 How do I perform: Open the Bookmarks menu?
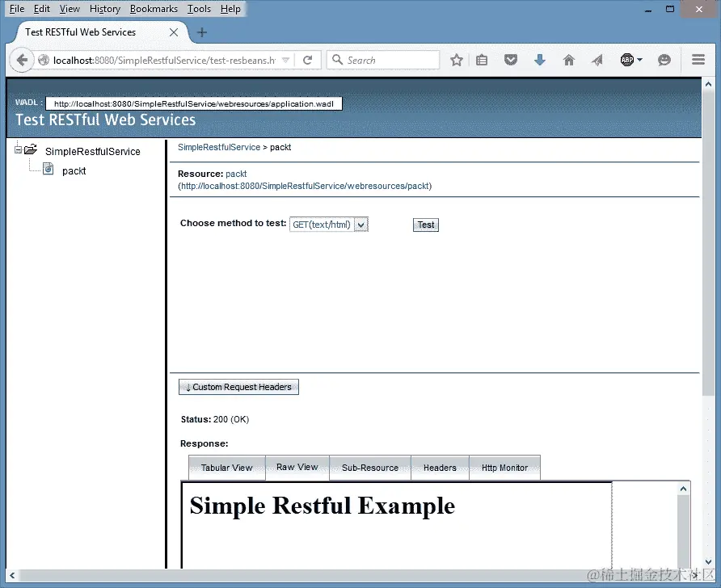[154, 9]
